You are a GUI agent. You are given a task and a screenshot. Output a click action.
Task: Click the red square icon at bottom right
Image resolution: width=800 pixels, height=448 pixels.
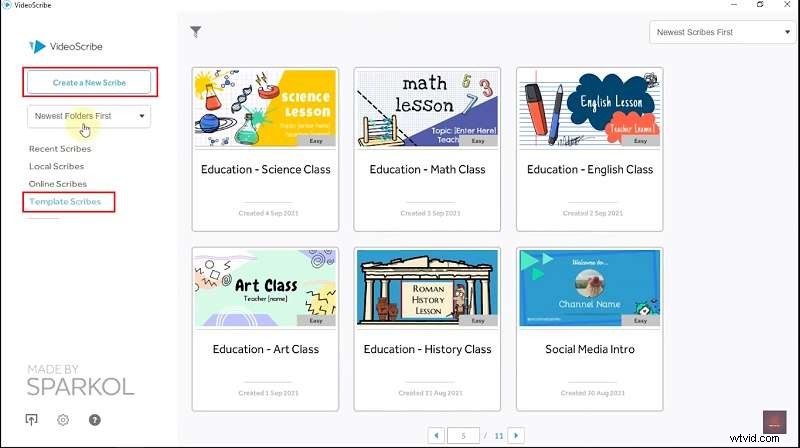point(774,422)
